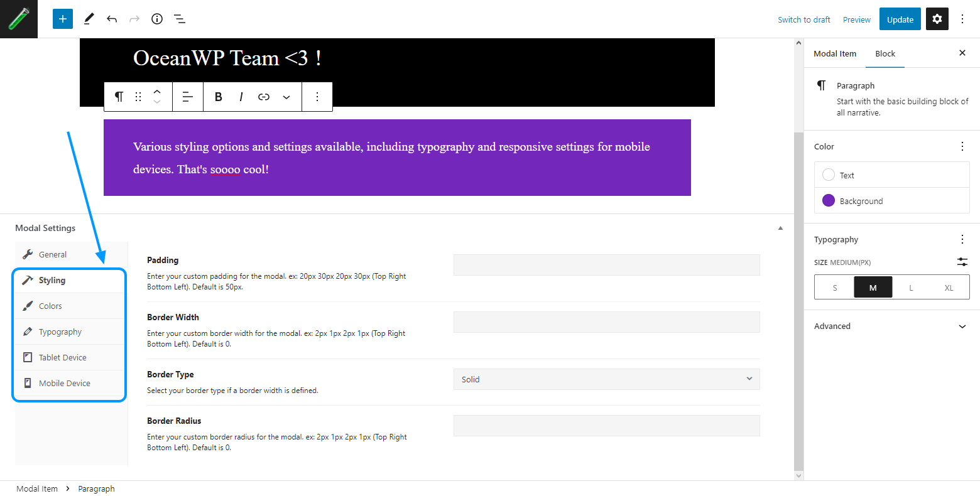This screenshot has width=980, height=496.
Task: Click the Update button
Action: [900, 19]
